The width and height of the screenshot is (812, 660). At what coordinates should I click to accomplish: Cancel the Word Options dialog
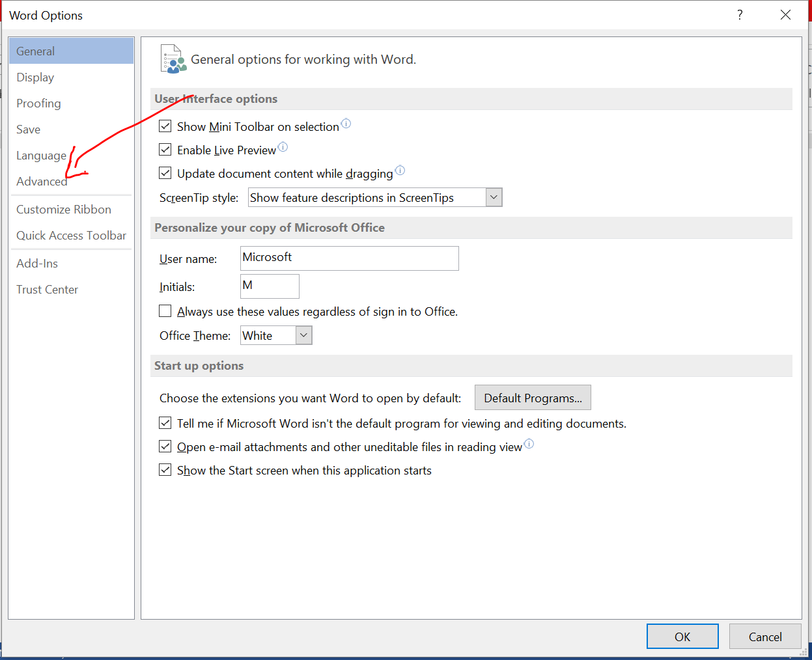click(765, 637)
